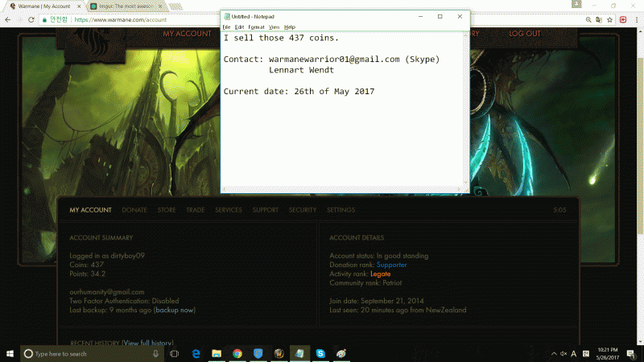
Task: Open the blue shield app on the taskbar
Action: tap(258, 353)
